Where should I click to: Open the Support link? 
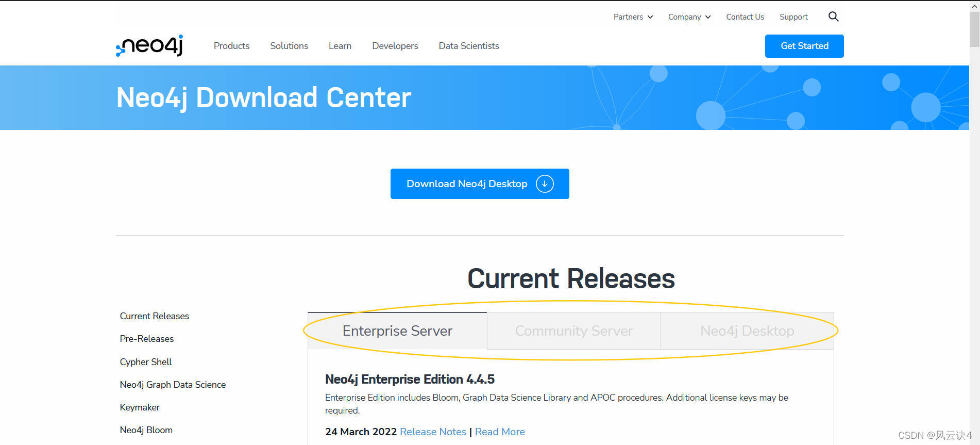pos(793,17)
